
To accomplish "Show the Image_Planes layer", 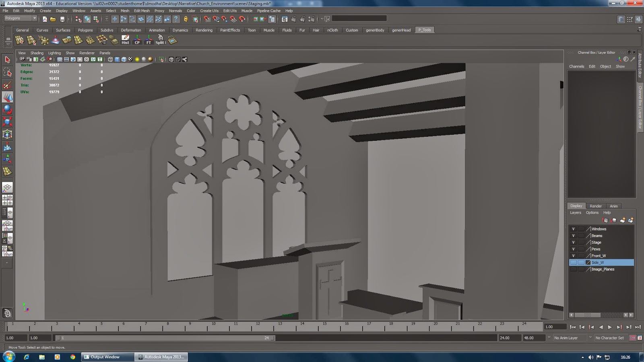I will click(573, 269).
